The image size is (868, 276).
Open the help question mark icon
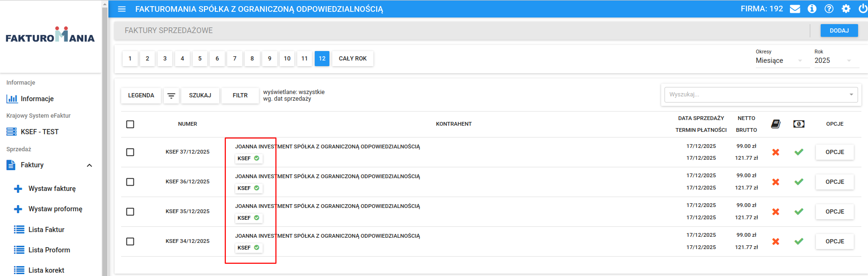coord(829,9)
